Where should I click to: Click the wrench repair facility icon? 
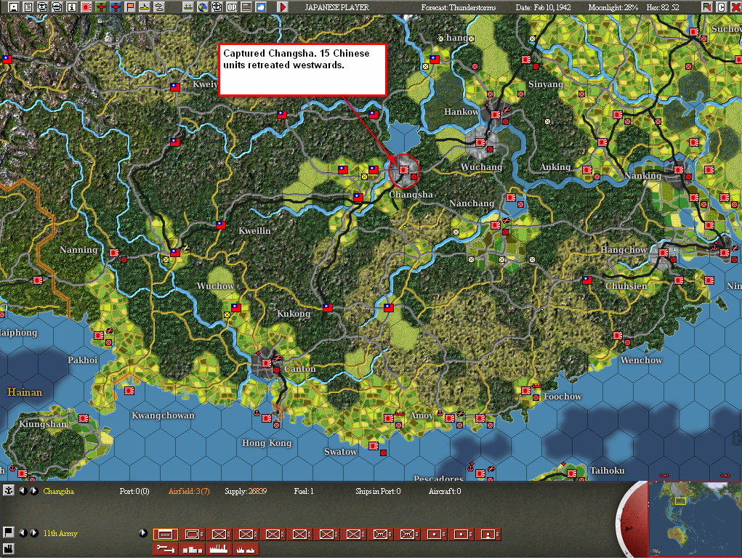166,549
